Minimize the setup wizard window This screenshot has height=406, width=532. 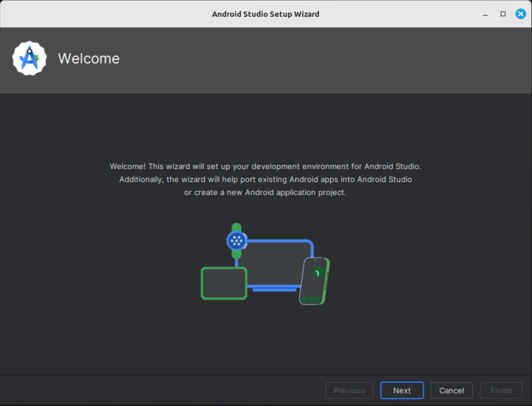pos(485,14)
